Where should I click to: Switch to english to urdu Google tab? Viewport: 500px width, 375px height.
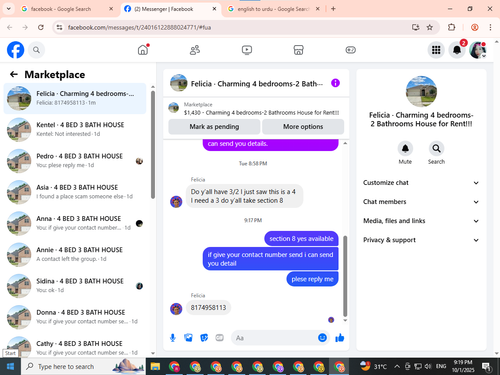273,9
